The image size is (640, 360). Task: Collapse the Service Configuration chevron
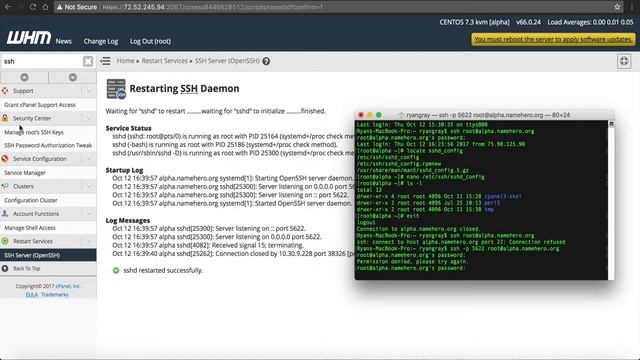89,159
